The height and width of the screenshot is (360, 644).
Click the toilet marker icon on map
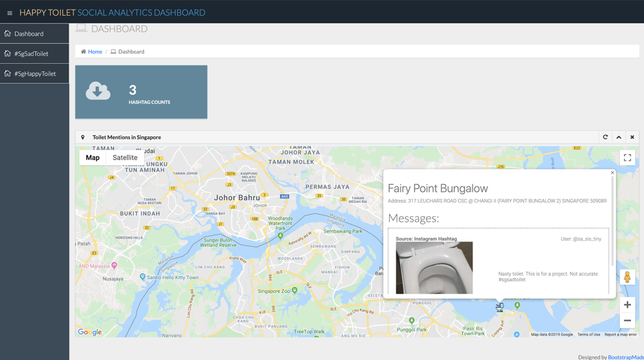(x=499, y=308)
